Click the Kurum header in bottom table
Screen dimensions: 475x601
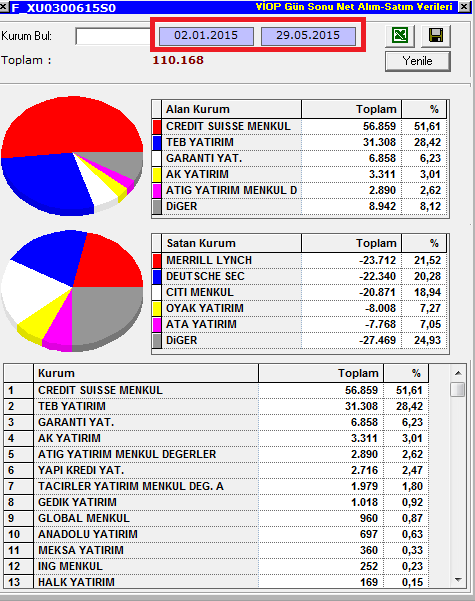click(146, 373)
